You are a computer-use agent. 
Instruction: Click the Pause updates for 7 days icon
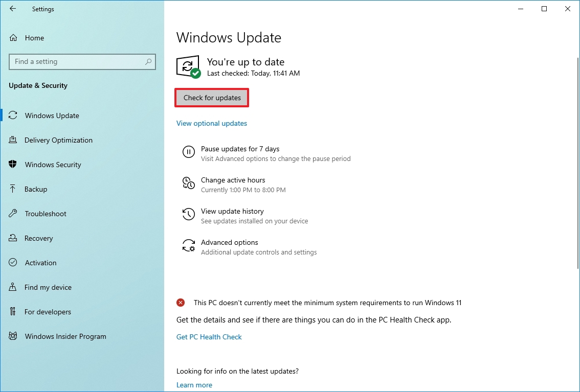(189, 151)
